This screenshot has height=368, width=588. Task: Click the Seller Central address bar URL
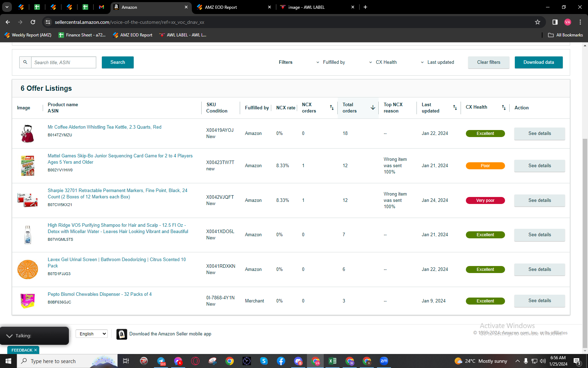pos(129,22)
